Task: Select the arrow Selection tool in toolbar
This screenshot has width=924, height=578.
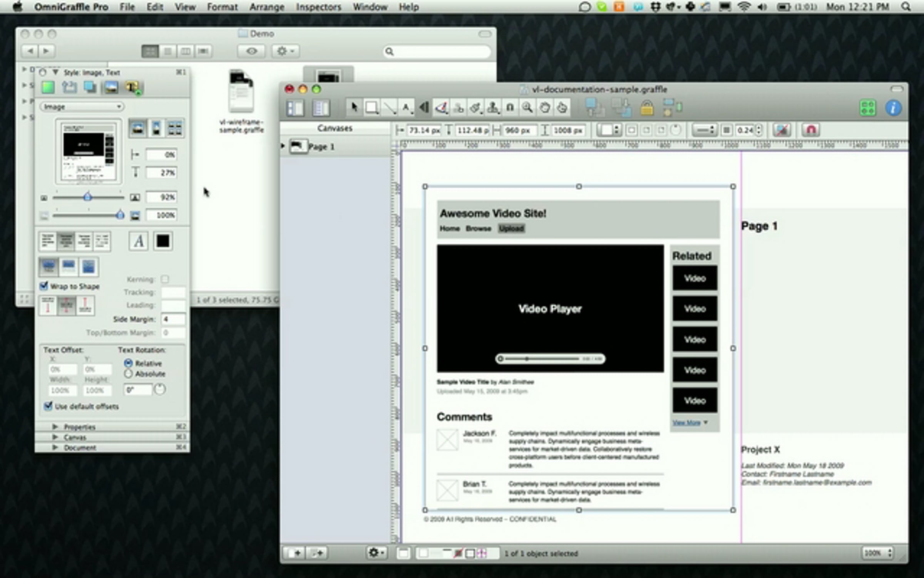Action: pos(354,108)
